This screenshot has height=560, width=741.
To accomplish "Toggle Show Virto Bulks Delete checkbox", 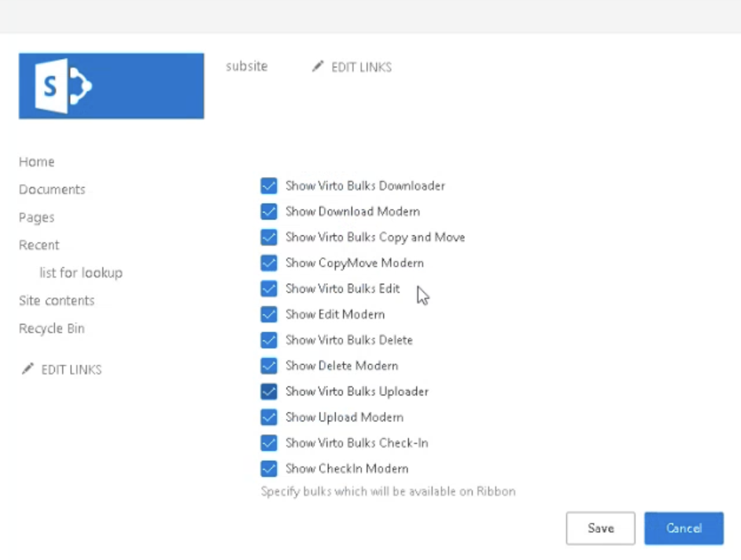I will 269,340.
